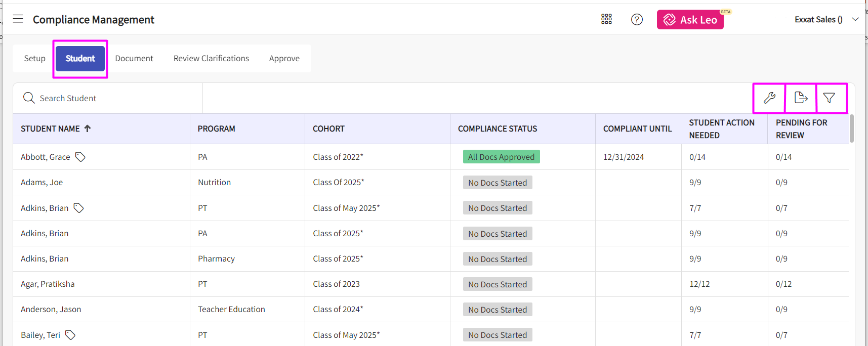Click the tag icon beside Abbott, Grace
This screenshot has height=346, width=868.
point(80,157)
